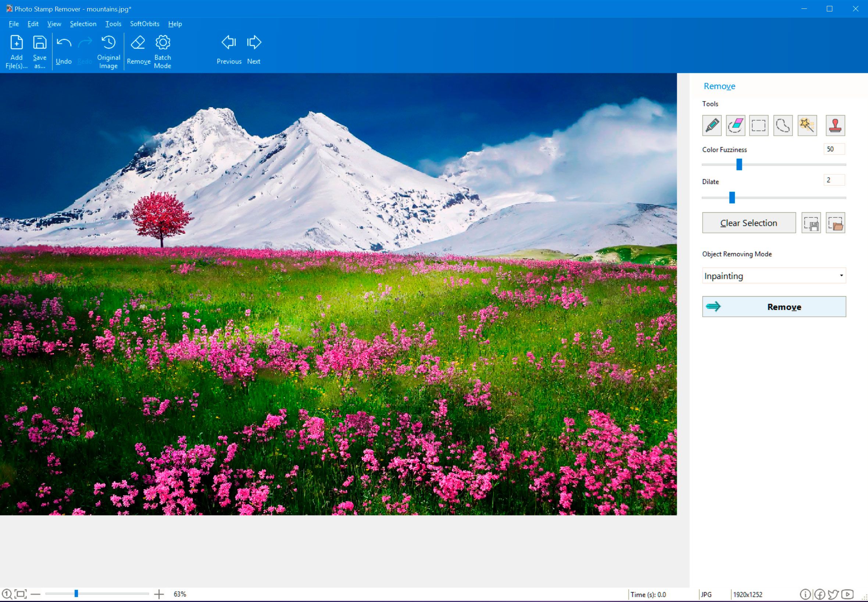Screen dimensions: 868x602
Task: Select the Brush/Pencil tool
Action: pyautogui.click(x=711, y=125)
